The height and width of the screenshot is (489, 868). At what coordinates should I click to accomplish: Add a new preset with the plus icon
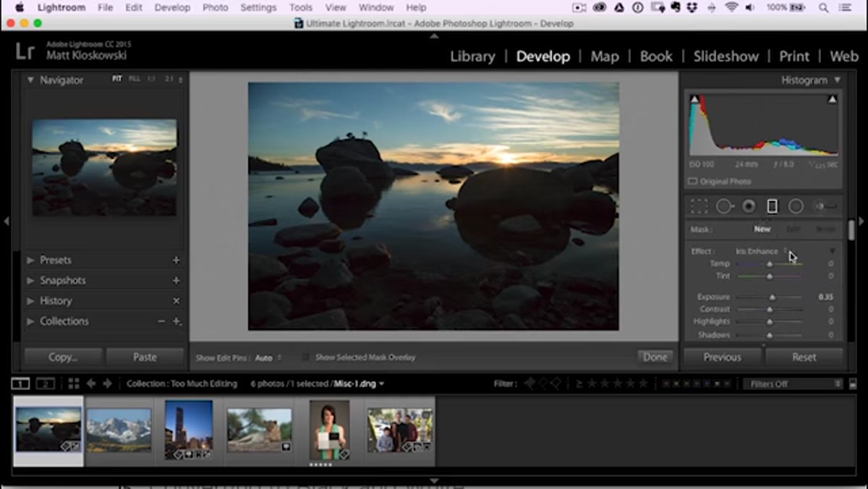pyautogui.click(x=176, y=260)
